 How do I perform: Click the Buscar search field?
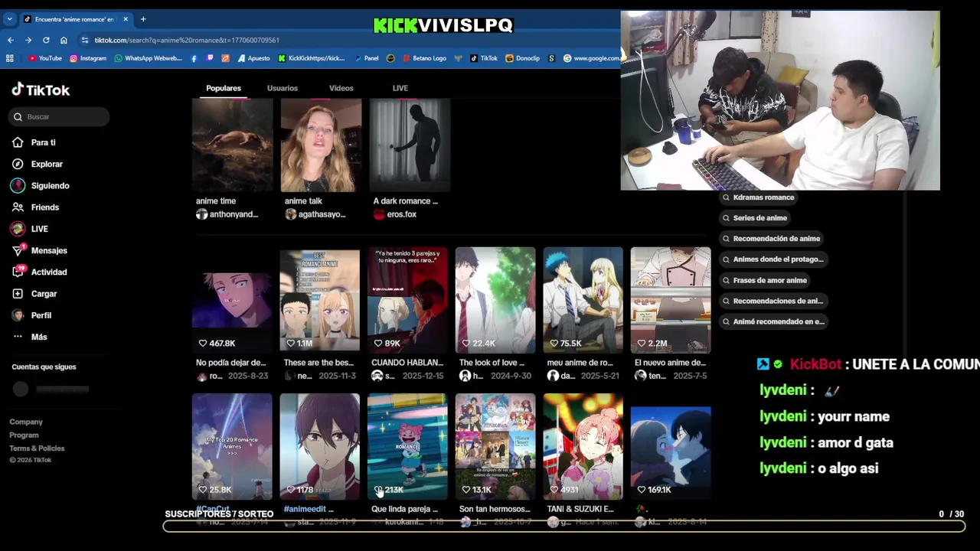[x=60, y=116]
